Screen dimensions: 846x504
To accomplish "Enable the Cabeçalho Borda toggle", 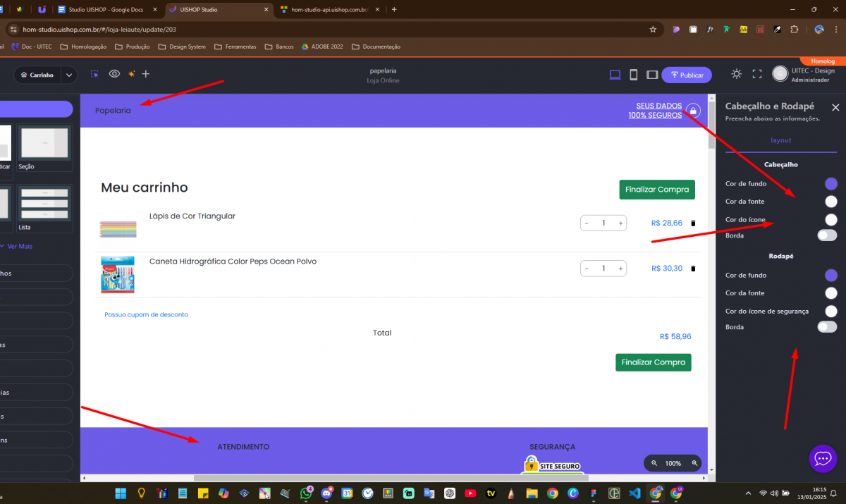I will coord(827,235).
